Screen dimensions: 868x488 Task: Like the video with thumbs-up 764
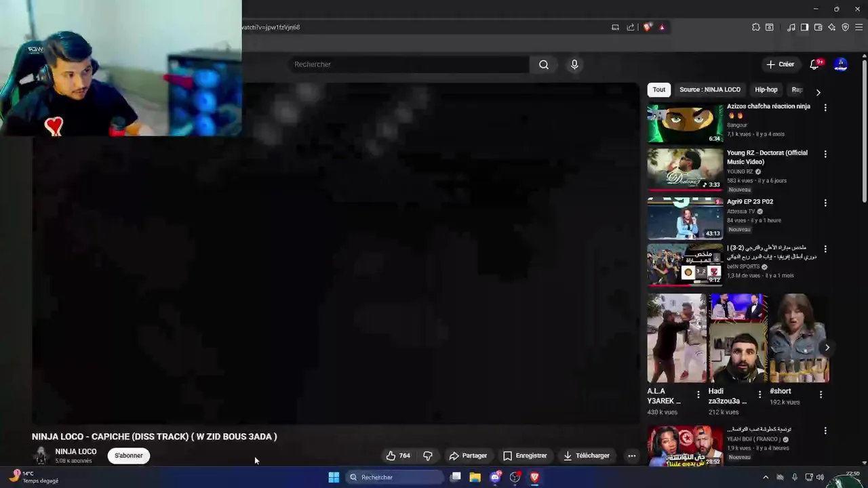point(398,455)
